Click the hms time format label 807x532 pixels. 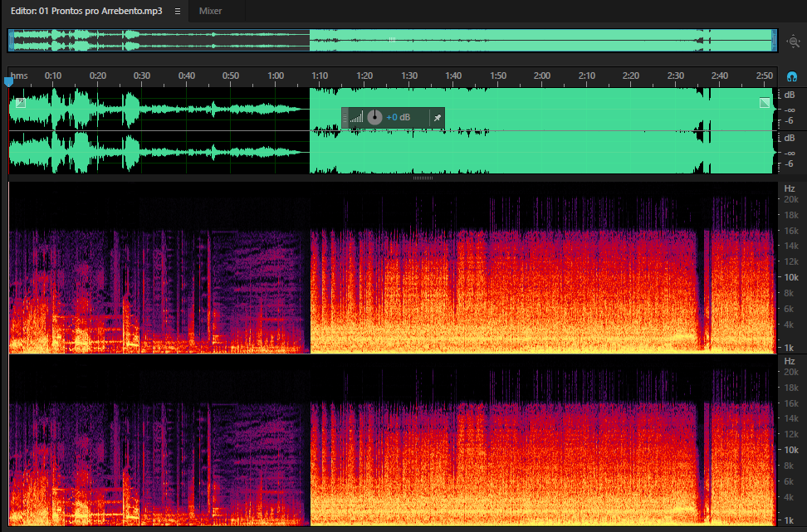pos(20,76)
